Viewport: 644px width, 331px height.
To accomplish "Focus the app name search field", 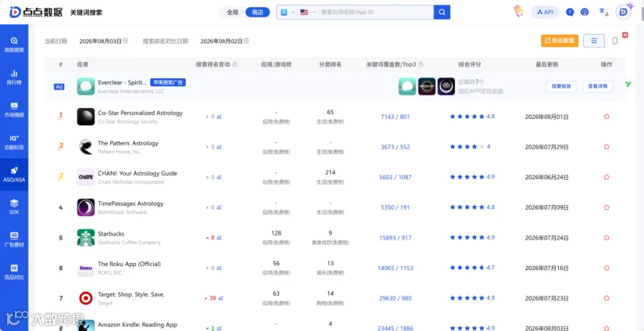I will (x=376, y=12).
